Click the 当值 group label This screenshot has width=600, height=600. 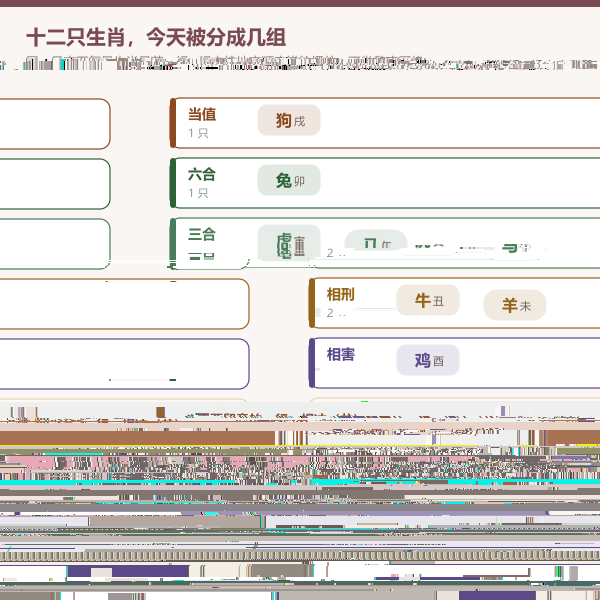tap(202, 114)
